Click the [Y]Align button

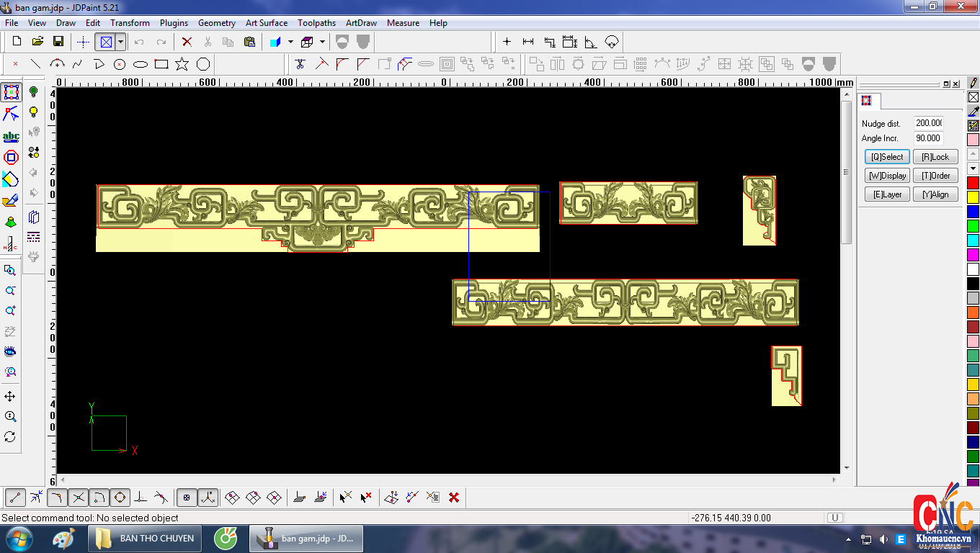tap(935, 194)
